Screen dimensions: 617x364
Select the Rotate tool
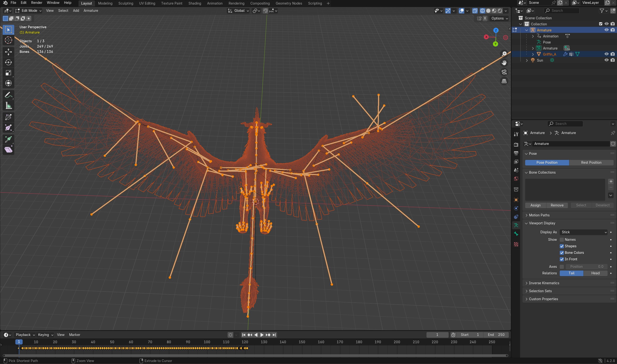8,62
